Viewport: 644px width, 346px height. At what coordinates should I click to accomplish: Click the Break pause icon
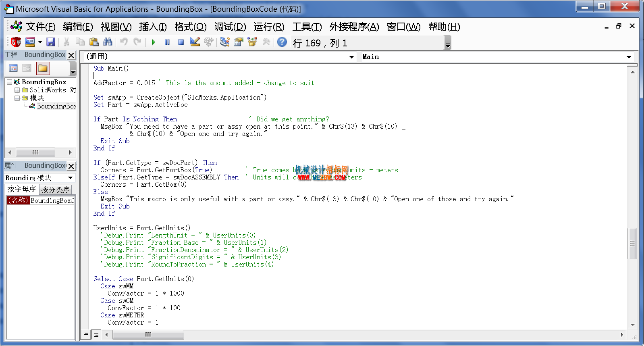pos(167,42)
